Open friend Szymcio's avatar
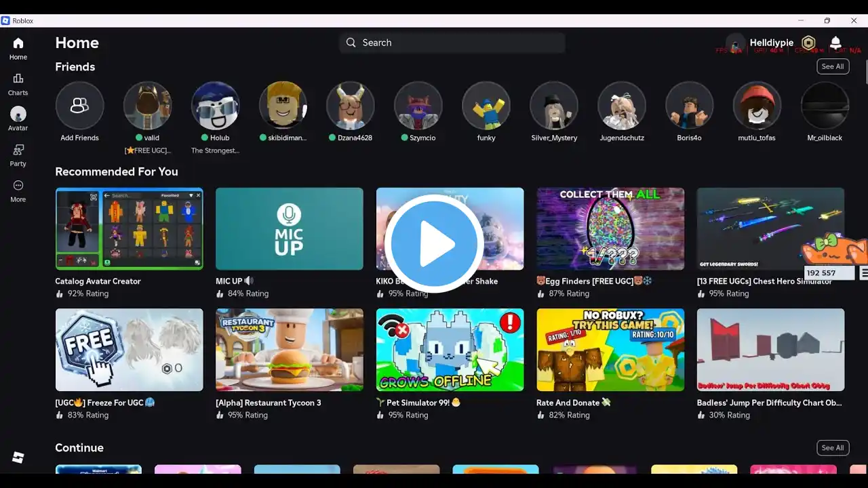The width and height of the screenshot is (868, 488). 418,106
